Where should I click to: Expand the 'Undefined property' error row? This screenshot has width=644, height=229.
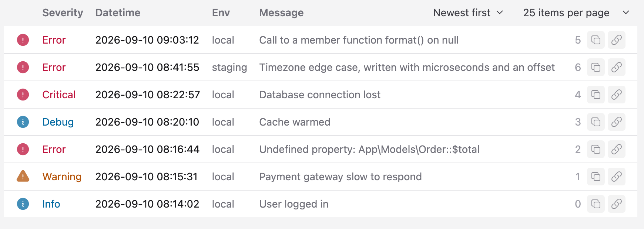click(321, 149)
